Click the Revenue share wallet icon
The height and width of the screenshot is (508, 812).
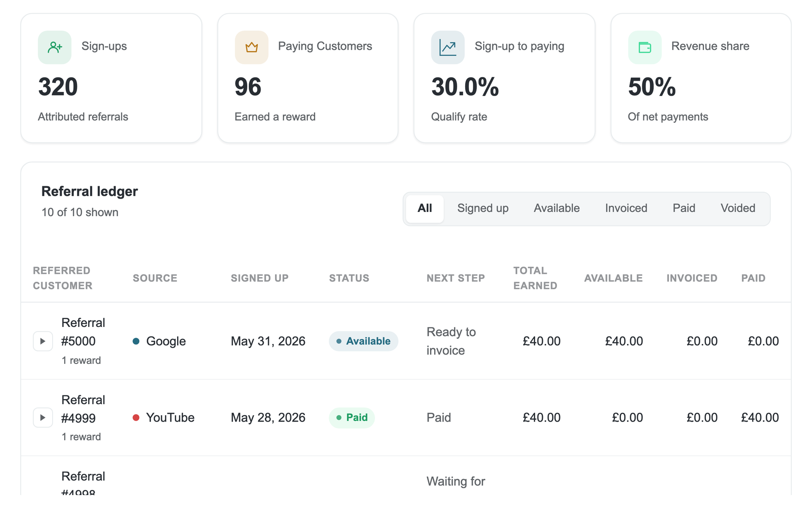(645, 47)
